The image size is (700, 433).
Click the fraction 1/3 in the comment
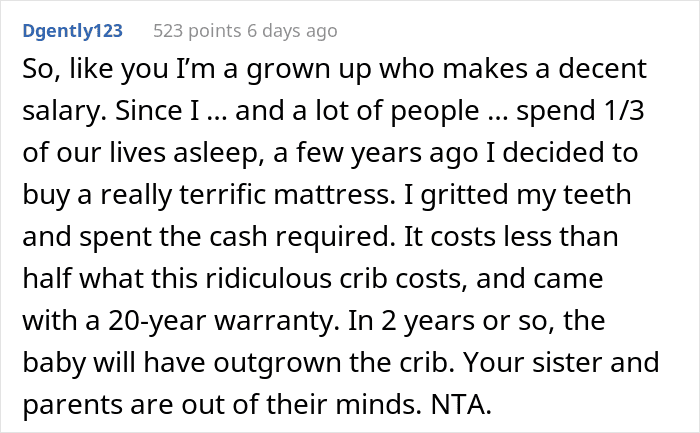pos(624,111)
